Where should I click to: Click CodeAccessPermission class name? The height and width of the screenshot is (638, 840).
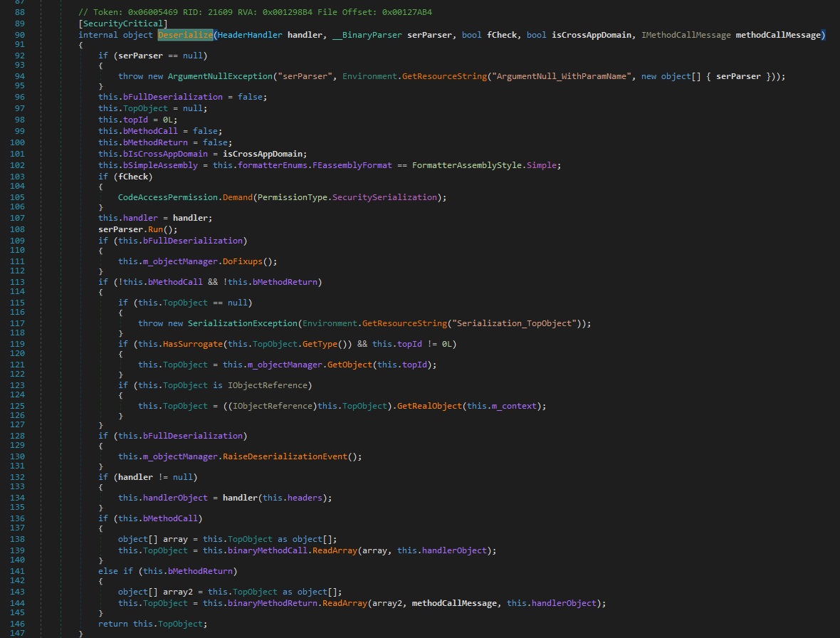(168, 197)
